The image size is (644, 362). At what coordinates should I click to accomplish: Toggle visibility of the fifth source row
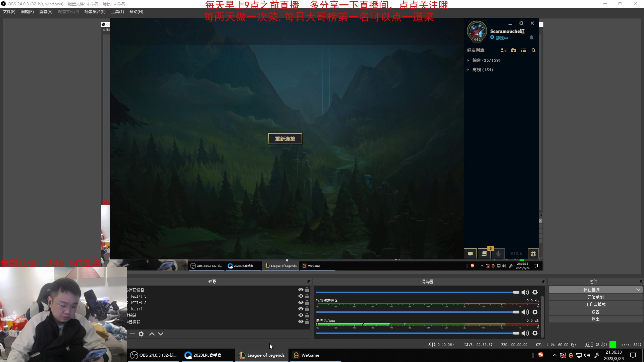[301, 315]
